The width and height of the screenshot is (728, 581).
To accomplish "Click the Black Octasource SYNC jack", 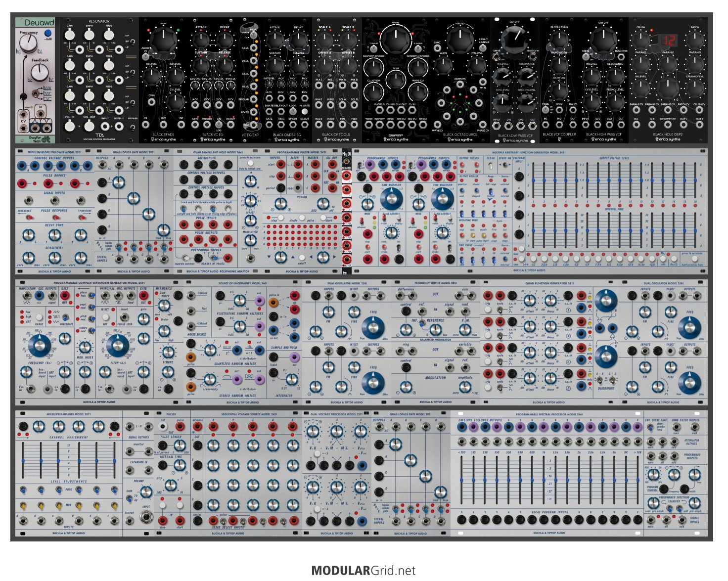I will click(x=437, y=48).
